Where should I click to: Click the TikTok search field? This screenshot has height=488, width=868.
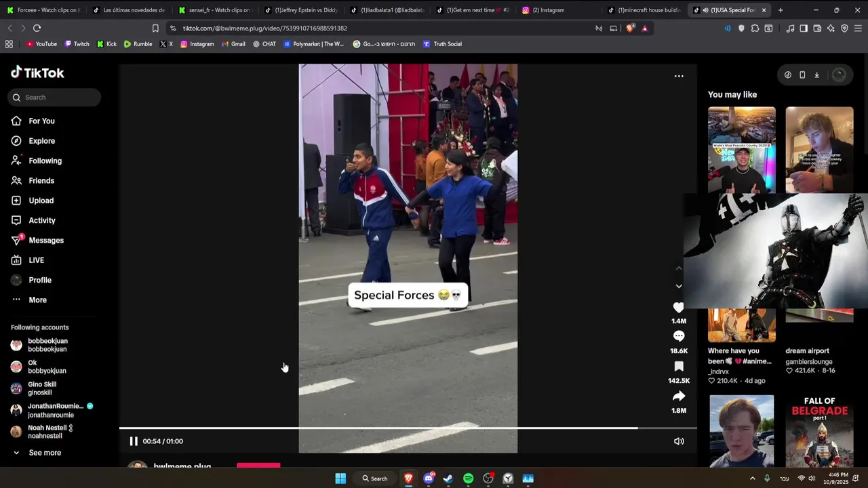click(x=54, y=98)
